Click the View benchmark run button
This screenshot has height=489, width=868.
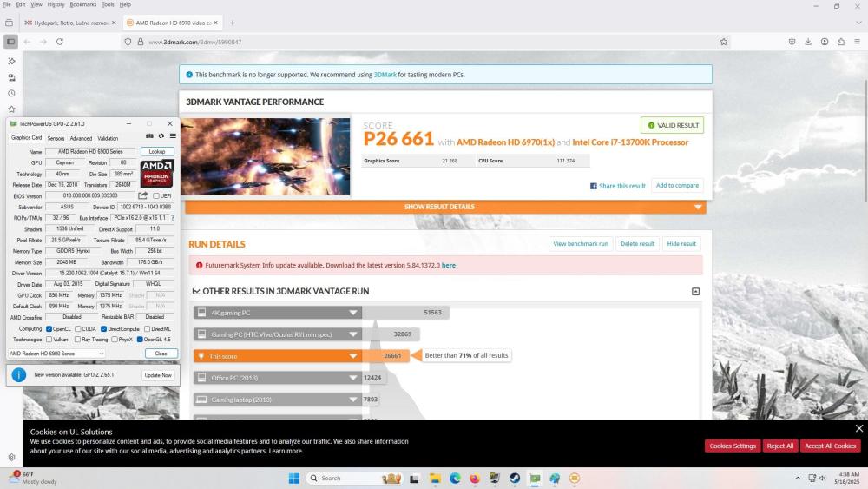(x=581, y=244)
